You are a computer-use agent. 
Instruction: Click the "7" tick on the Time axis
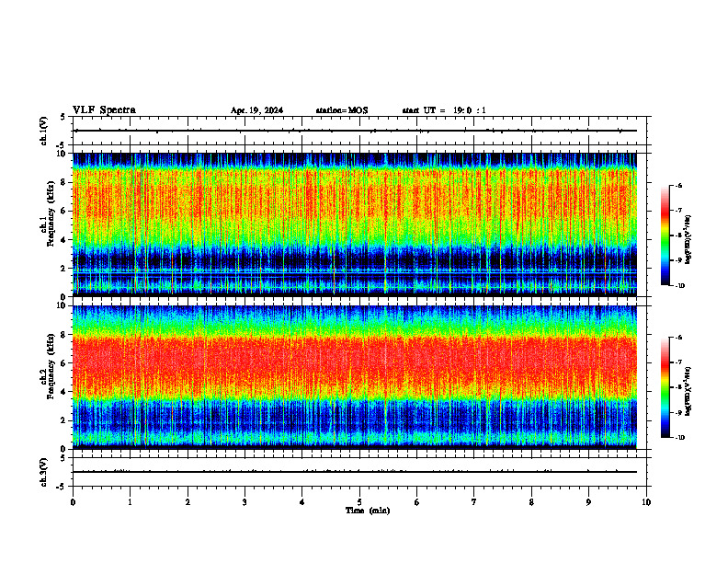tap(474, 502)
